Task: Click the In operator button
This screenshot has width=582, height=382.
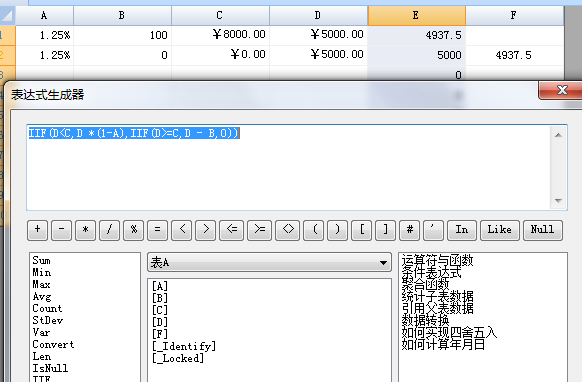Action: (x=462, y=230)
